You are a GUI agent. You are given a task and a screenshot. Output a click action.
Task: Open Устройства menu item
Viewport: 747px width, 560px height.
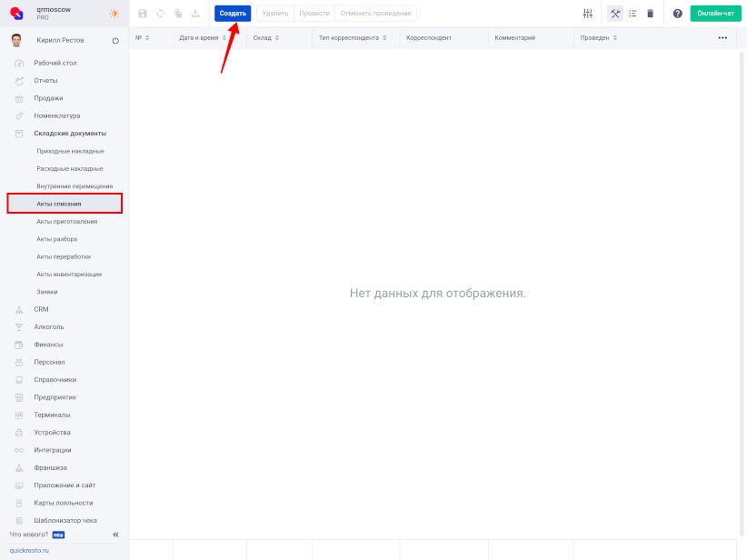coord(53,433)
